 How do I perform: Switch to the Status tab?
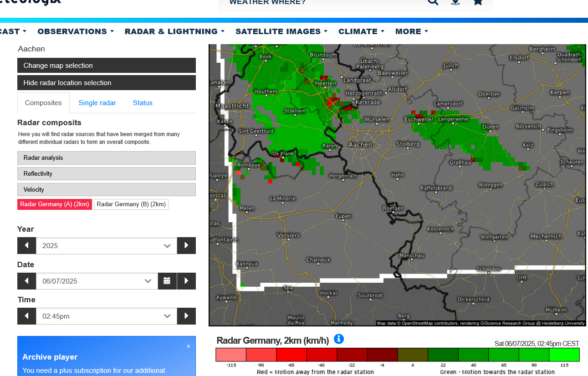[x=143, y=103]
